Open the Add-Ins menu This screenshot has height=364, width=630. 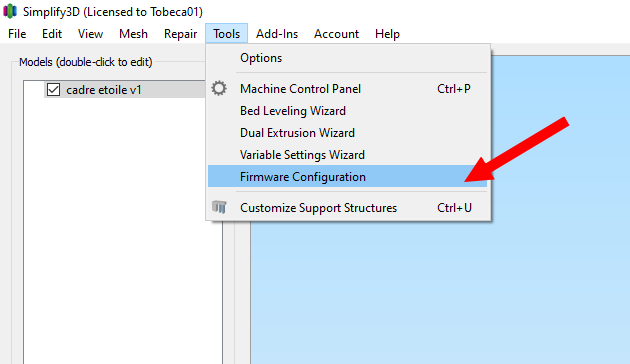277,34
